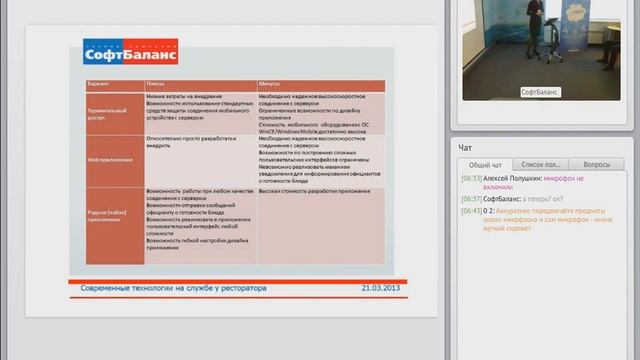Click the slide date 21.03.2013
Viewport: 640px width, 360px height.
[x=380, y=288]
